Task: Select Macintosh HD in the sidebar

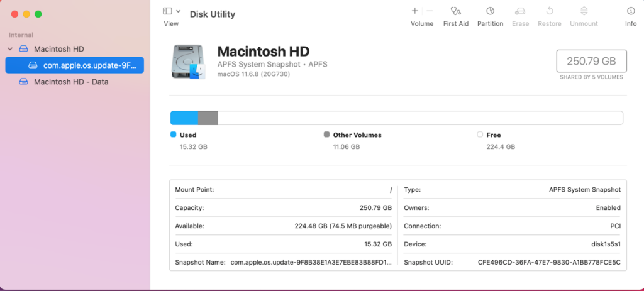Action: click(58, 49)
